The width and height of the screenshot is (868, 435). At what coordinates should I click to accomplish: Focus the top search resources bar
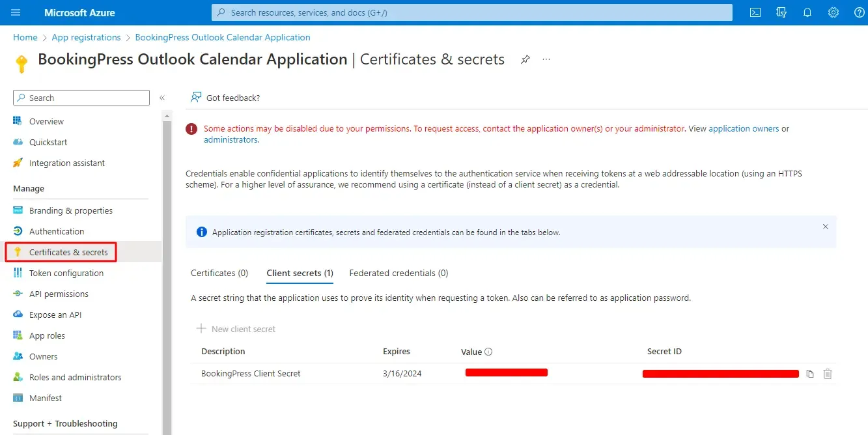(471, 12)
